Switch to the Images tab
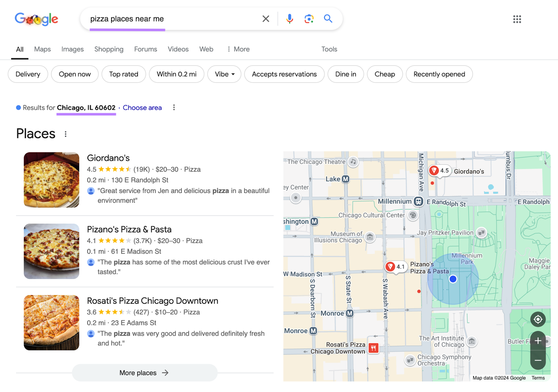This screenshot has width=558, height=392. (x=72, y=49)
